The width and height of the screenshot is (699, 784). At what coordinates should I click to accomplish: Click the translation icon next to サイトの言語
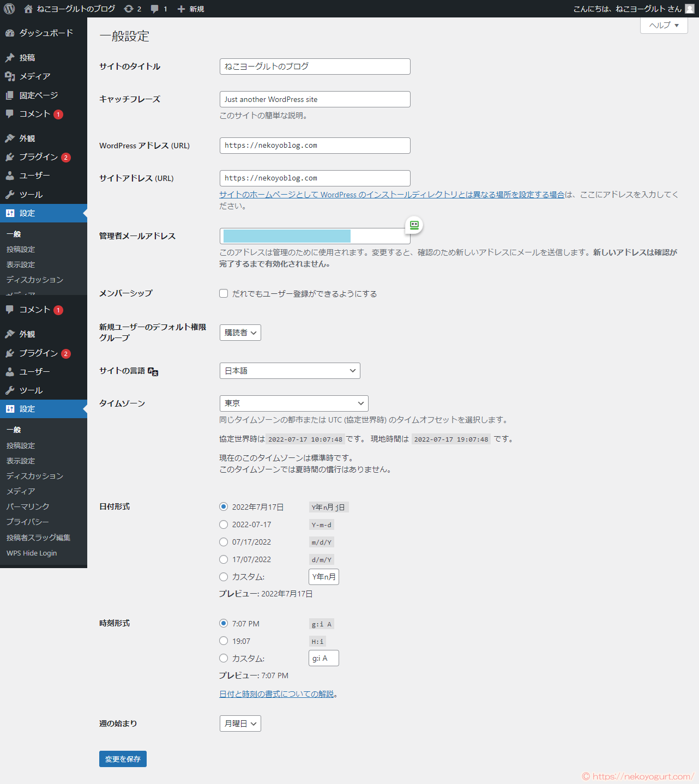tap(154, 372)
